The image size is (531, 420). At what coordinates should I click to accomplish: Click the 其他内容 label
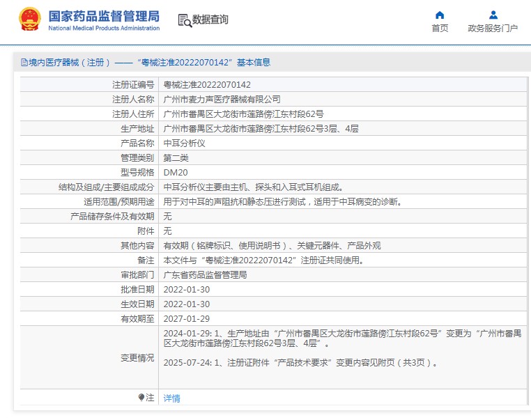pyautogui.click(x=137, y=246)
